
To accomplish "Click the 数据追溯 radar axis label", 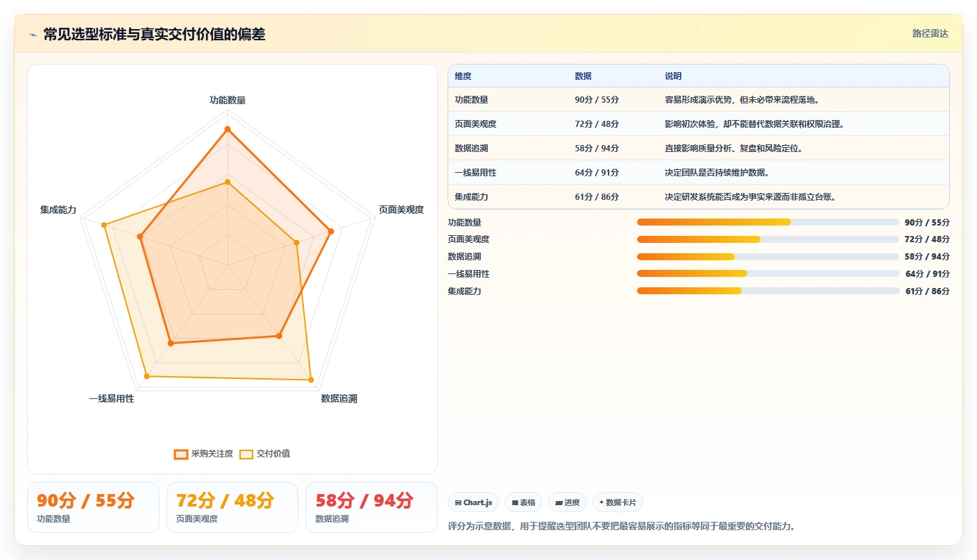I will point(339,399).
